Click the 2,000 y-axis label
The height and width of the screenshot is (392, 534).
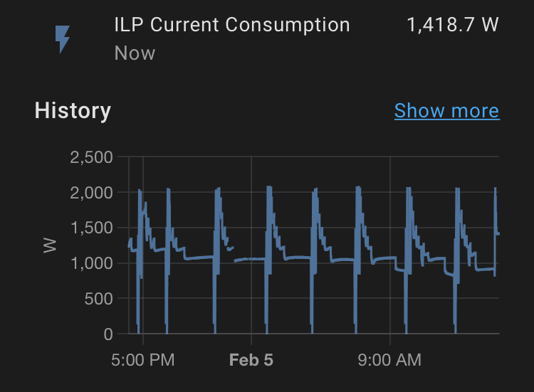92,193
